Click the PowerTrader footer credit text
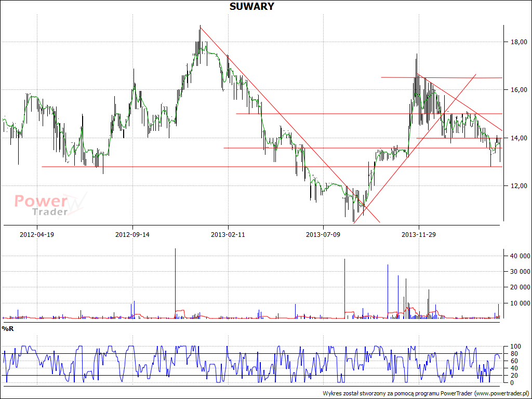 point(426,394)
